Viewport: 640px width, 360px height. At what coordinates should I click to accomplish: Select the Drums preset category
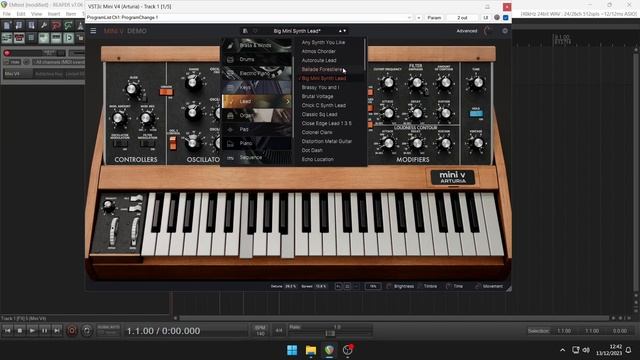(257, 60)
